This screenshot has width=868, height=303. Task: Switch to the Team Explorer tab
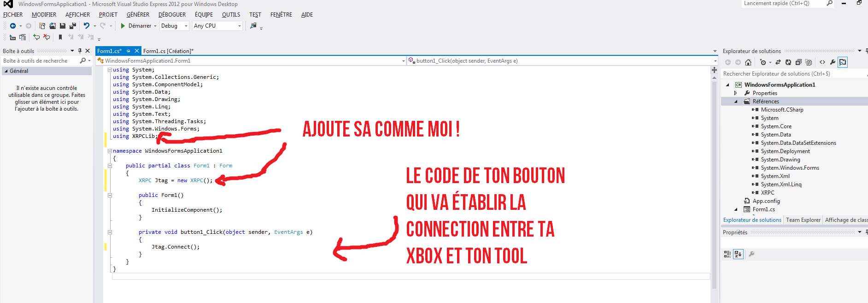[x=803, y=220]
